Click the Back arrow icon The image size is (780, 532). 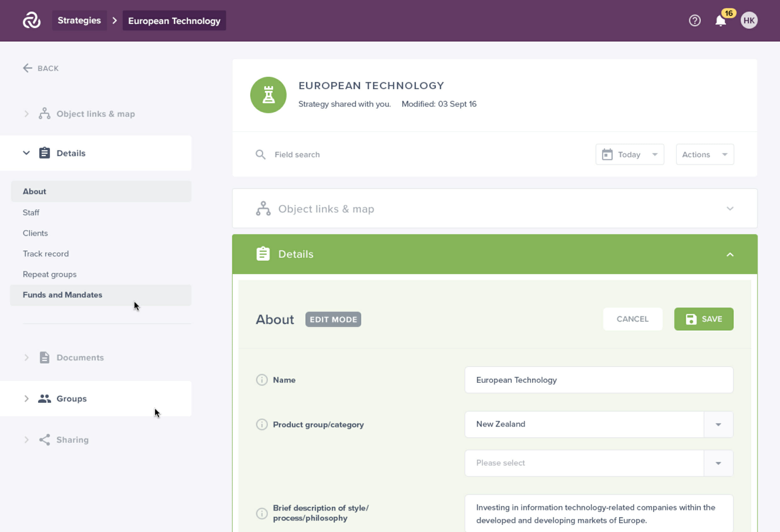[x=27, y=68]
